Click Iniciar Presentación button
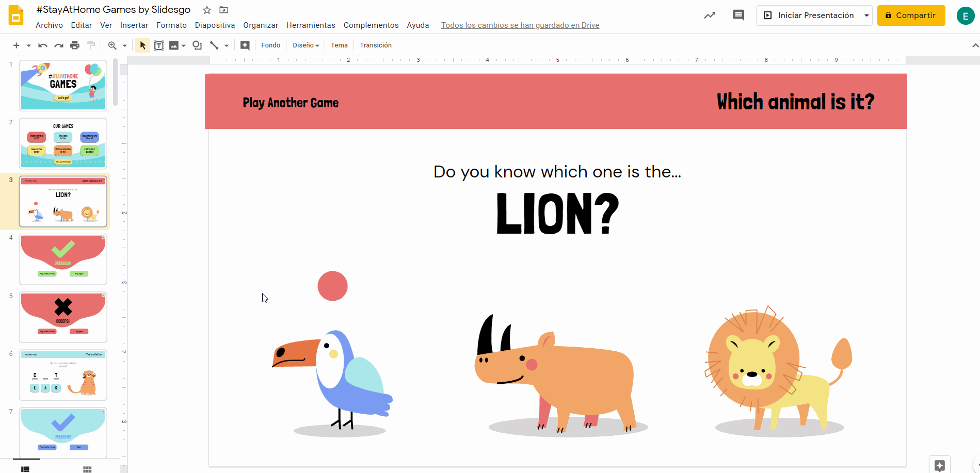Image resolution: width=980 pixels, height=473 pixels. coord(809,15)
